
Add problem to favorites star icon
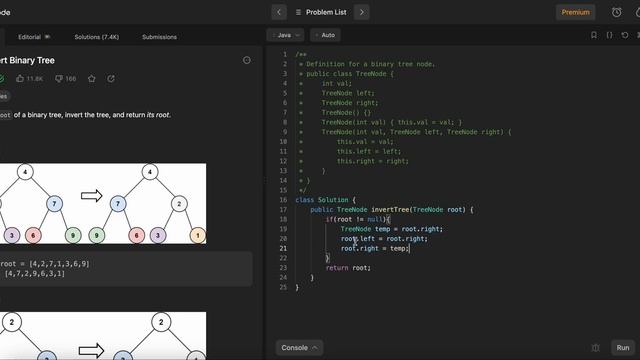[x=91, y=78]
